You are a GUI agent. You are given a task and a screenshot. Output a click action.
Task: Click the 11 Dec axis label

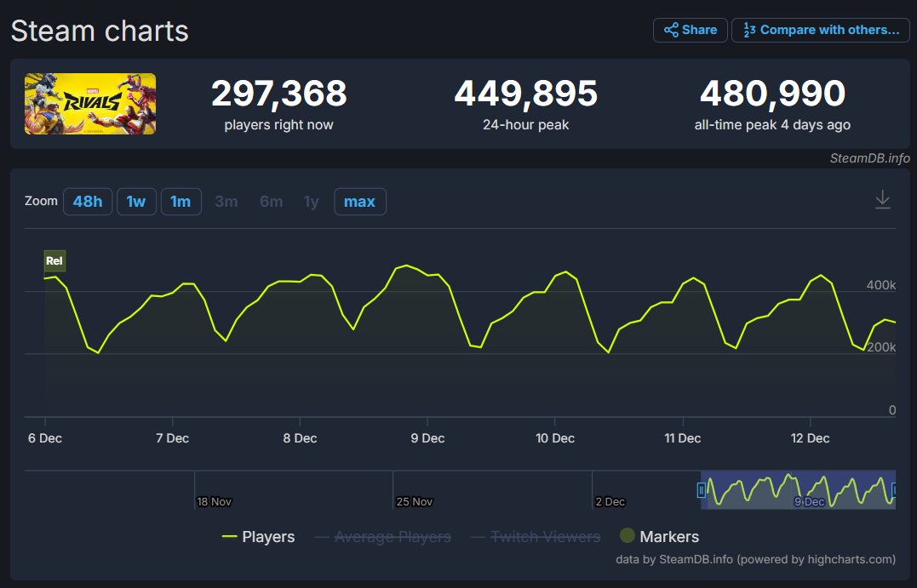pyautogui.click(x=683, y=438)
